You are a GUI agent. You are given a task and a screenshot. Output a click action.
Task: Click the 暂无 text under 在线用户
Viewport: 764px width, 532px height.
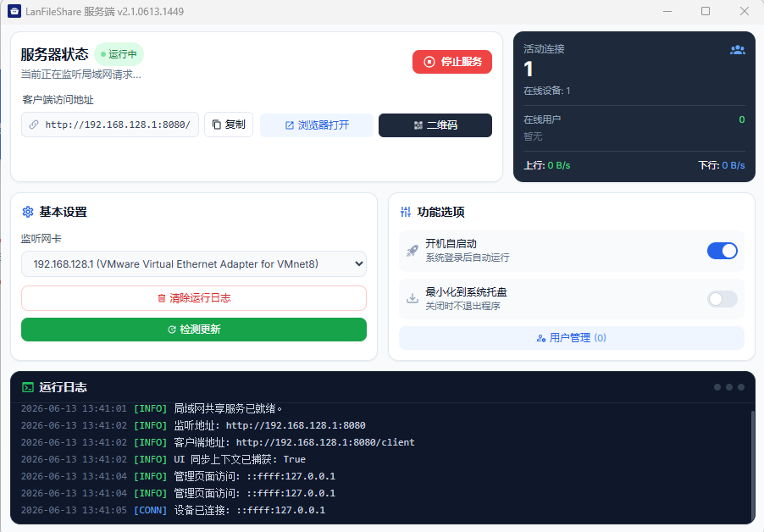pyautogui.click(x=533, y=136)
